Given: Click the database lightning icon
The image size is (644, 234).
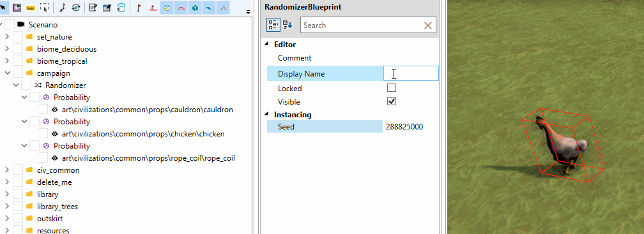Looking at the screenshot, I should 121,8.
